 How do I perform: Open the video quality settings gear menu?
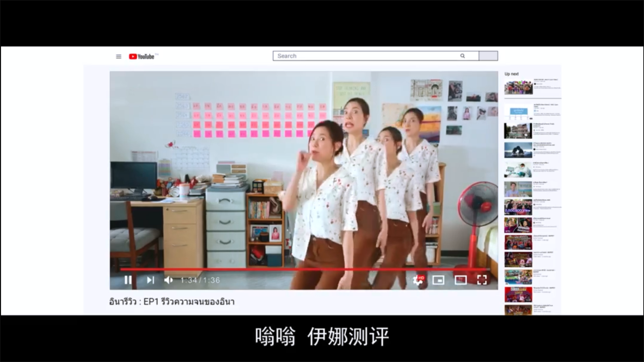(418, 281)
